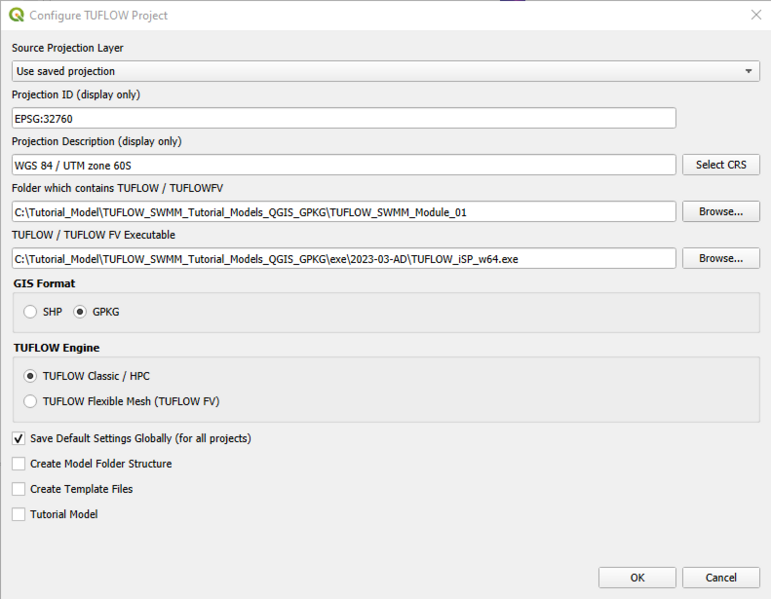Browse for the TUFLOW folder location

(720, 212)
